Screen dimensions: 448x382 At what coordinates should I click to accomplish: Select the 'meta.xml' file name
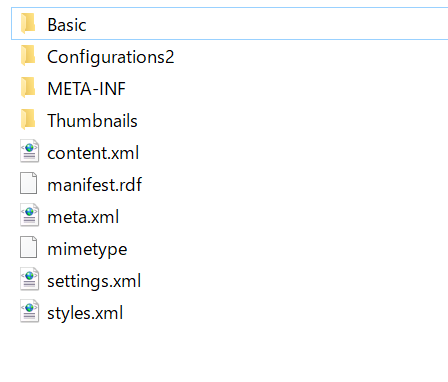click(x=83, y=217)
